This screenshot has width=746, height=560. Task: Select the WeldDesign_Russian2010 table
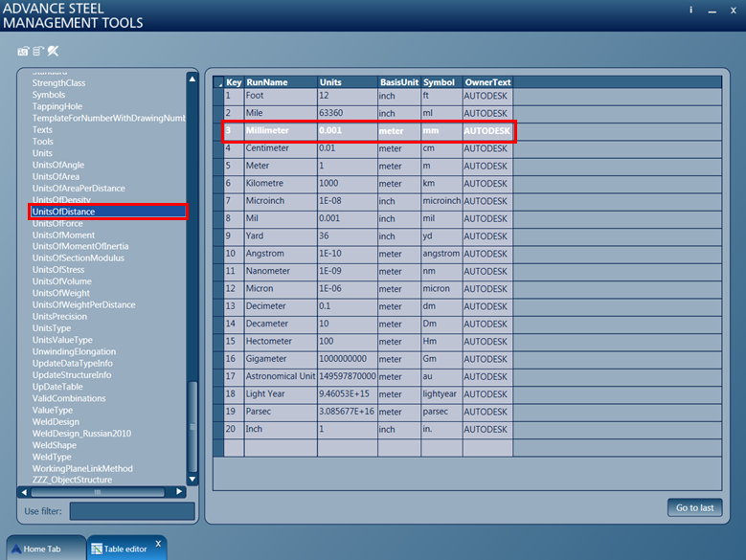(81, 434)
